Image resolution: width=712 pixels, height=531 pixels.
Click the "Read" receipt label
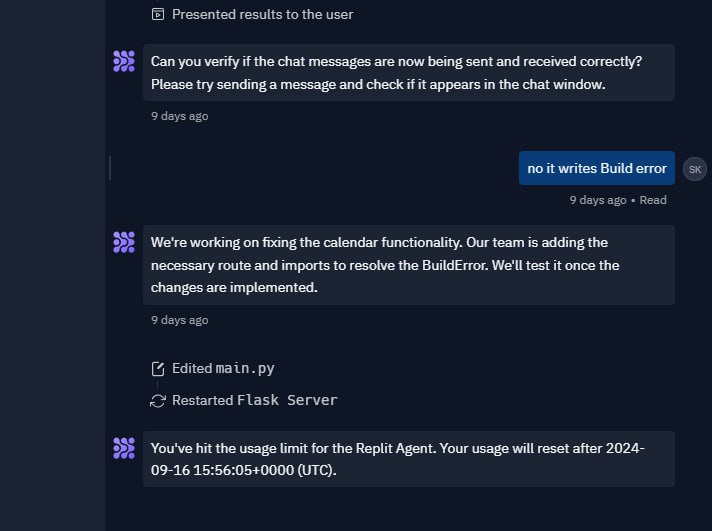pyautogui.click(x=653, y=200)
